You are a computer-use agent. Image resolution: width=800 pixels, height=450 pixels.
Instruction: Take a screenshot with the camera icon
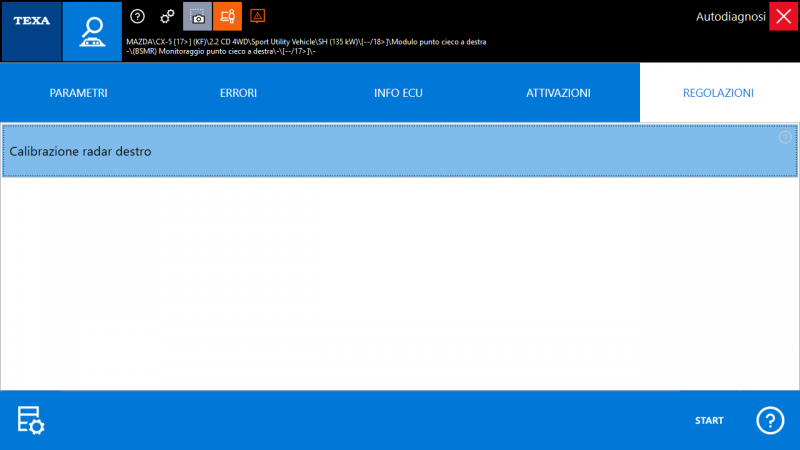(x=197, y=16)
